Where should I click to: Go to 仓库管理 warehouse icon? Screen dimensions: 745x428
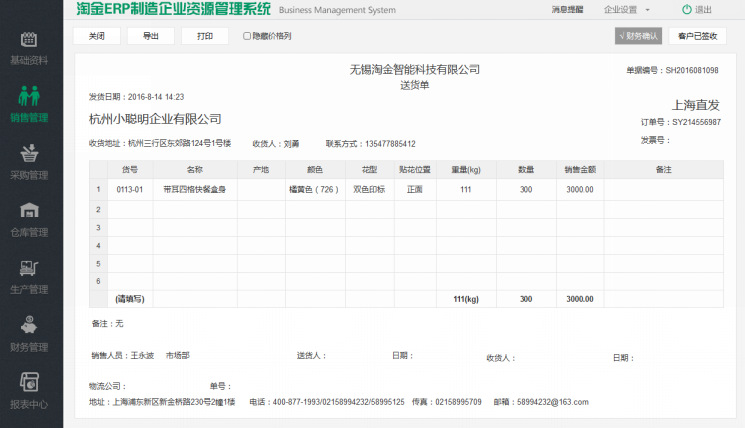(29, 211)
